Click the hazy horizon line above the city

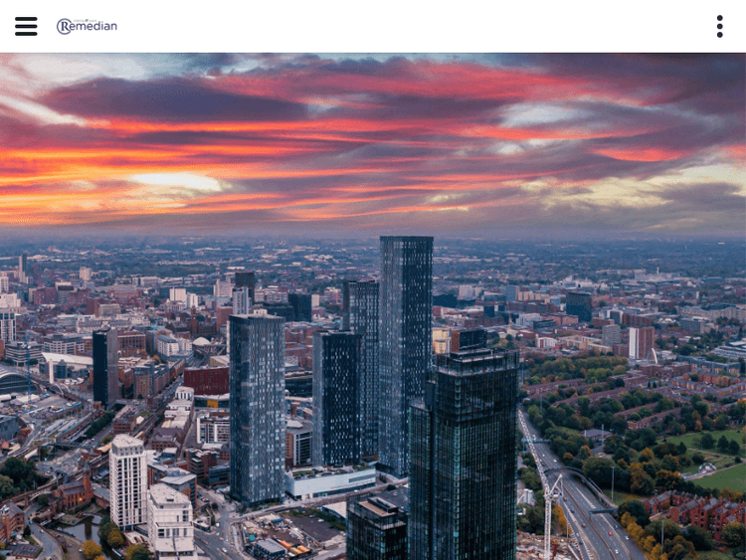373,235
